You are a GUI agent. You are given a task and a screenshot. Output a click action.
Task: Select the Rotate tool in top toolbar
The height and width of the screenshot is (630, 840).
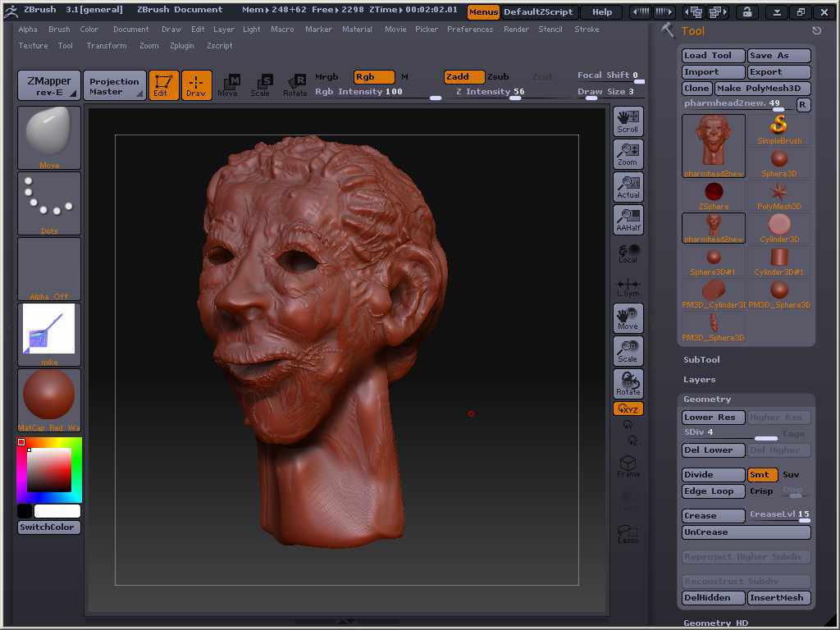click(294, 84)
